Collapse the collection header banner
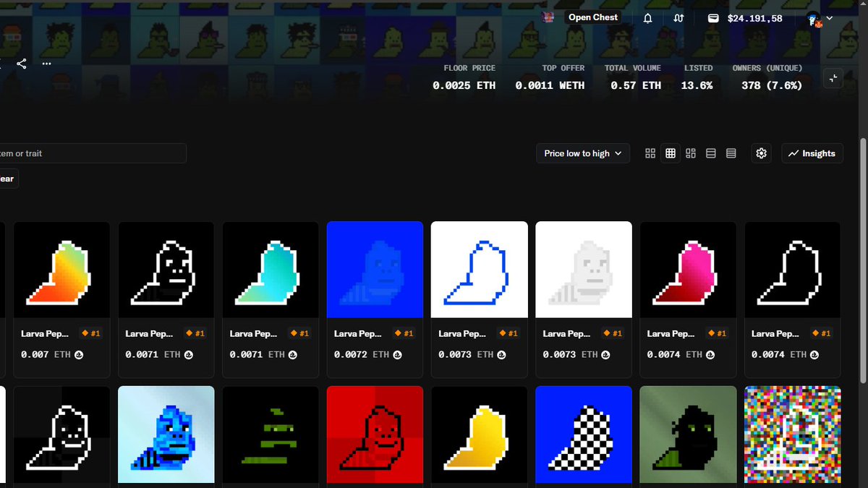The height and width of the screenshot is (488, 868). coord(833,78)
